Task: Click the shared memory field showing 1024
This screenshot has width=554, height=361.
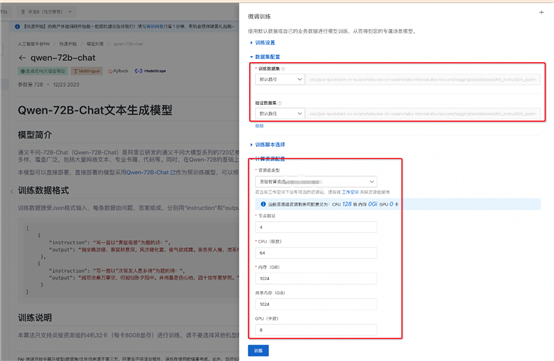Action: [316, 304]
